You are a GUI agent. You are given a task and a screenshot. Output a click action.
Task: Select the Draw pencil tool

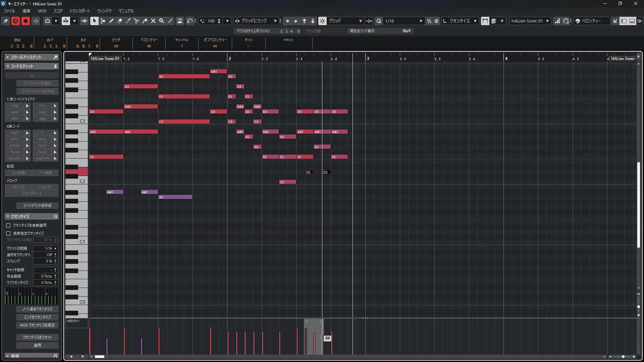[x=111, y=21]
